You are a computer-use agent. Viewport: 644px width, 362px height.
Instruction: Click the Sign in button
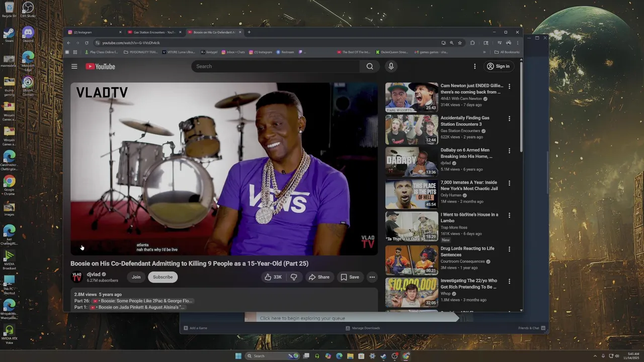click(499, 66)
